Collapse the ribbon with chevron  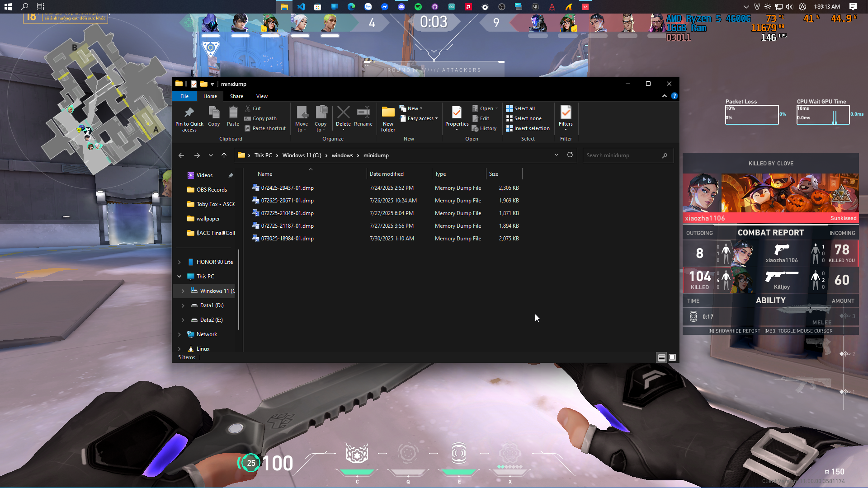point(664,96)
